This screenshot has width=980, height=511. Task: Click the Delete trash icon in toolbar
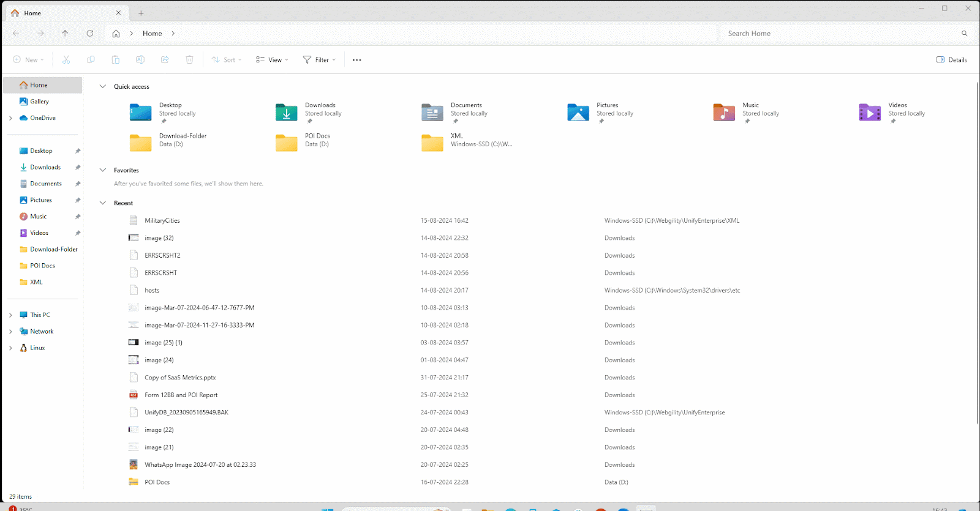click(x=189, y=60)
